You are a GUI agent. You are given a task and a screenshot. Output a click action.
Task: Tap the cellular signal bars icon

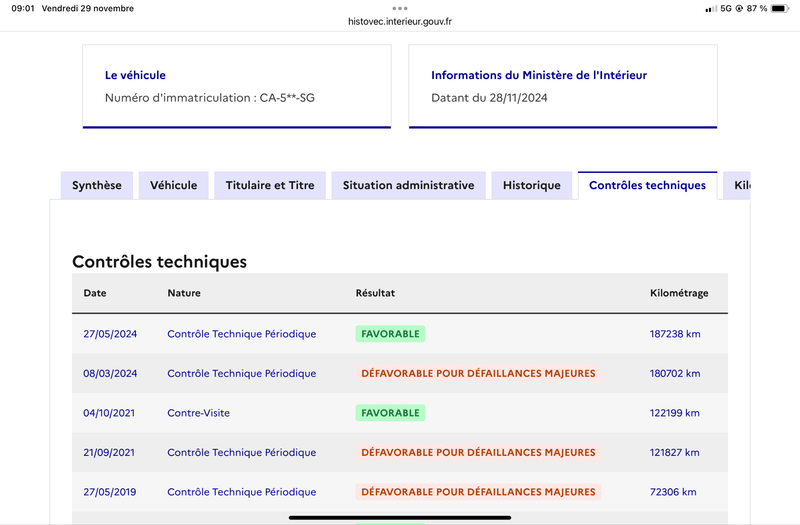tap(711, 9)
